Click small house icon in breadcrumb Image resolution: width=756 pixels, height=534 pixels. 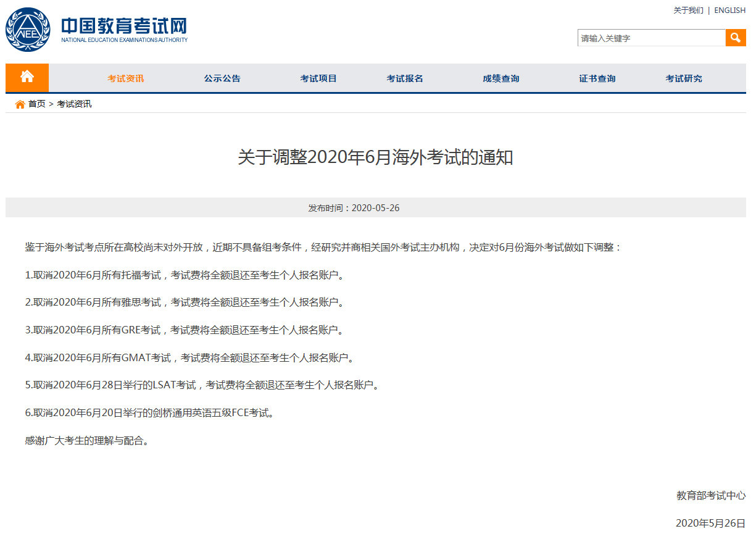[x=20, y=104]
